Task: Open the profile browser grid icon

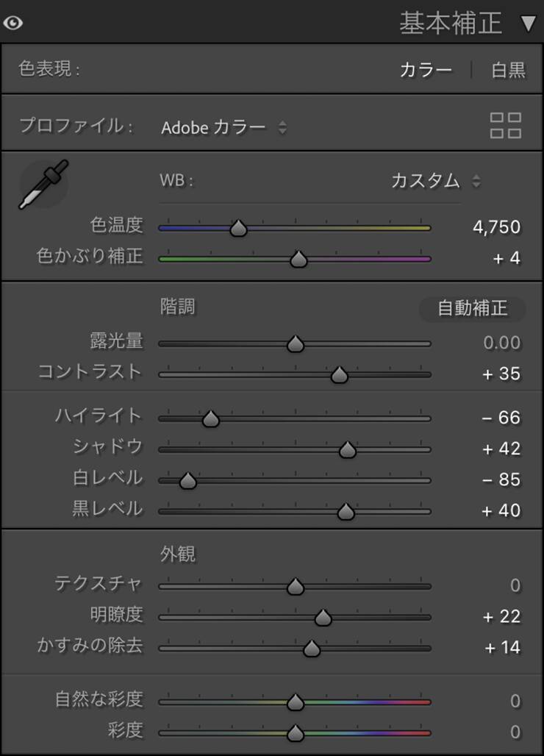Action: (506, 126)
